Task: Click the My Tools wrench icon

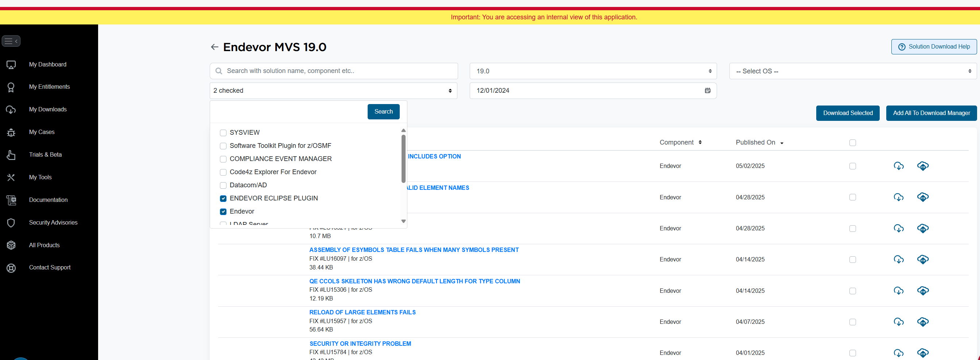Action: (11, 177)
